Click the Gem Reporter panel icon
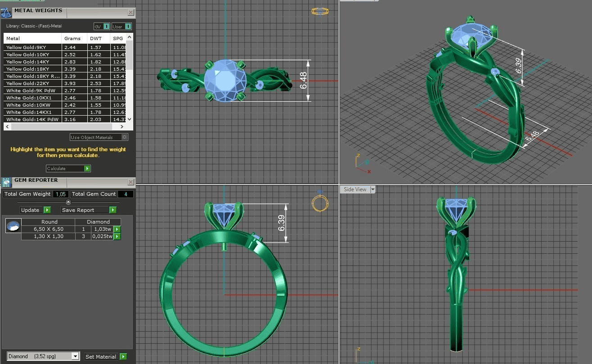The height and width of the screenshot is (364, 592). coord(6,182)
